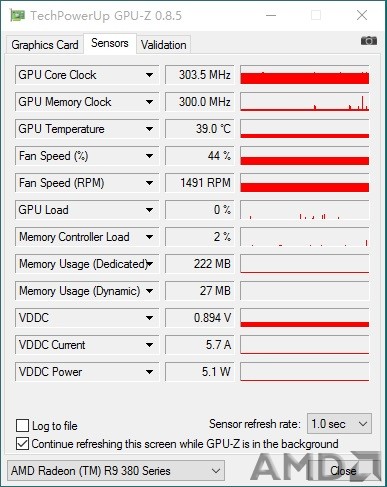The width and height of the screenshot is (387, 487).
Task: Minimize the GPU-Z window
Action: [x=271, y=15]
